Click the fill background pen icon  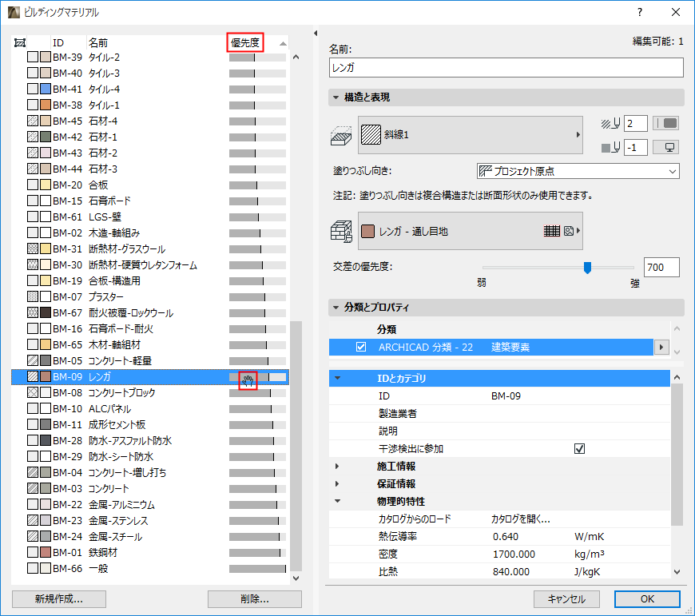[610, 148]
